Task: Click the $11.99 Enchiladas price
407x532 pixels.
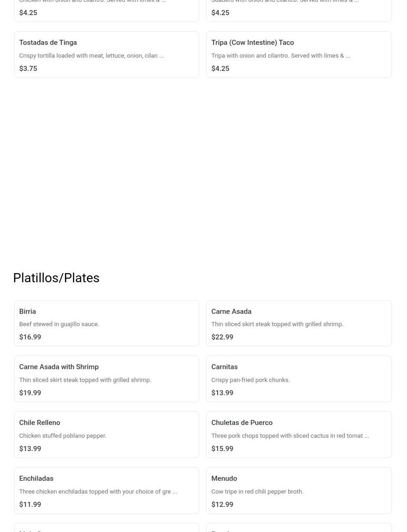Action: (x=30, y=504)
